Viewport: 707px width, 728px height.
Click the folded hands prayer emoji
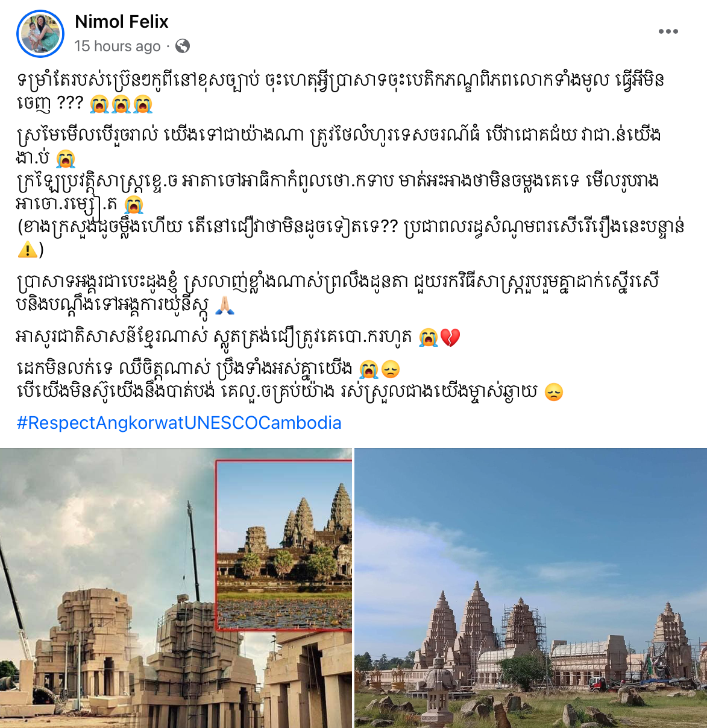coord(225,305)
